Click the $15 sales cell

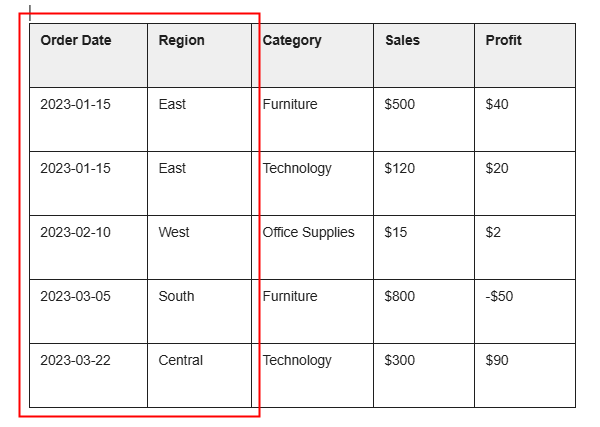coord(395,233)
